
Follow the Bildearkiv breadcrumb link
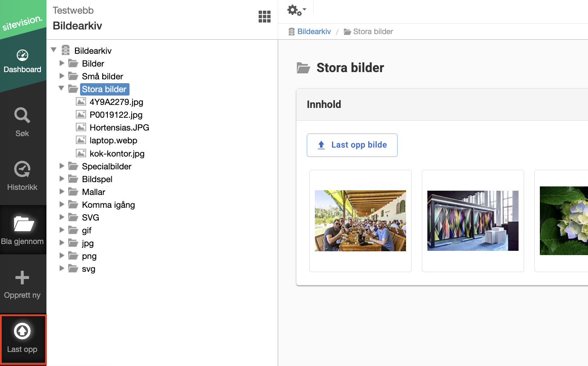click(314, 32)
